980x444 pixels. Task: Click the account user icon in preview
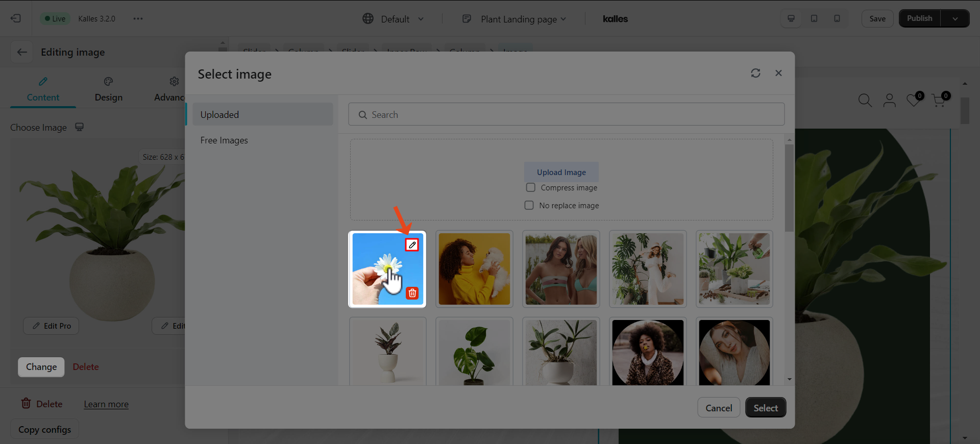(x=889, y=100)
